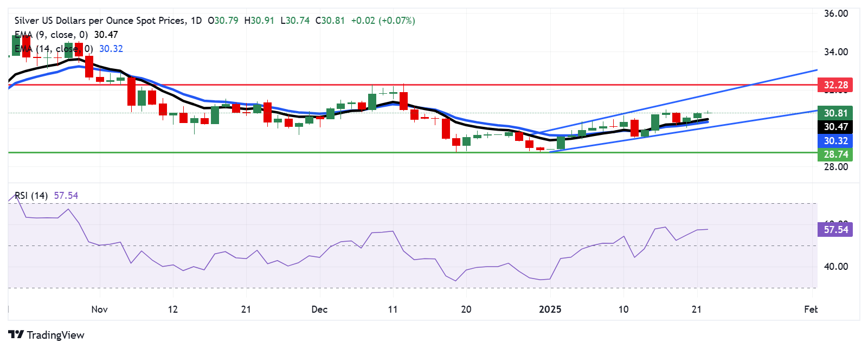Click the 34.00 price axis label
The width and height of the screenshot is (868, 349).
pos(835,52)
